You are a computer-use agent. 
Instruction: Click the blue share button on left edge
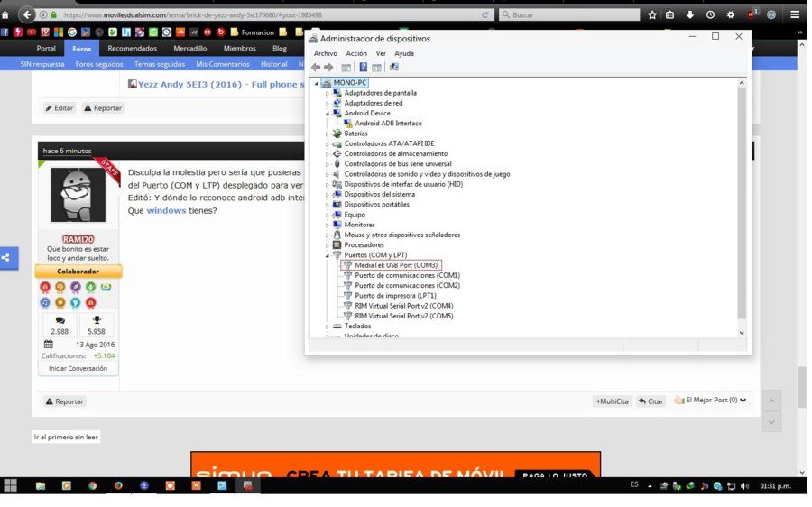click(8, 258)
